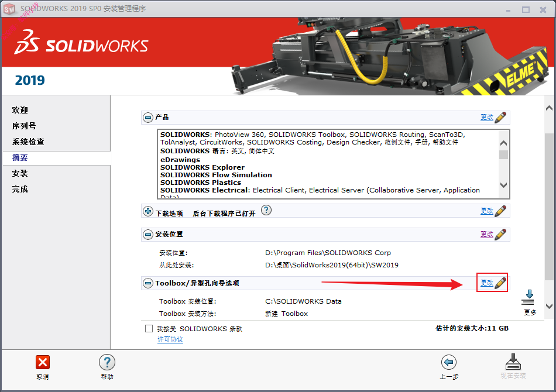Click the pencil icon in the 产品 section
This screenshot has width=556, height=392.
tap(500, 118)
